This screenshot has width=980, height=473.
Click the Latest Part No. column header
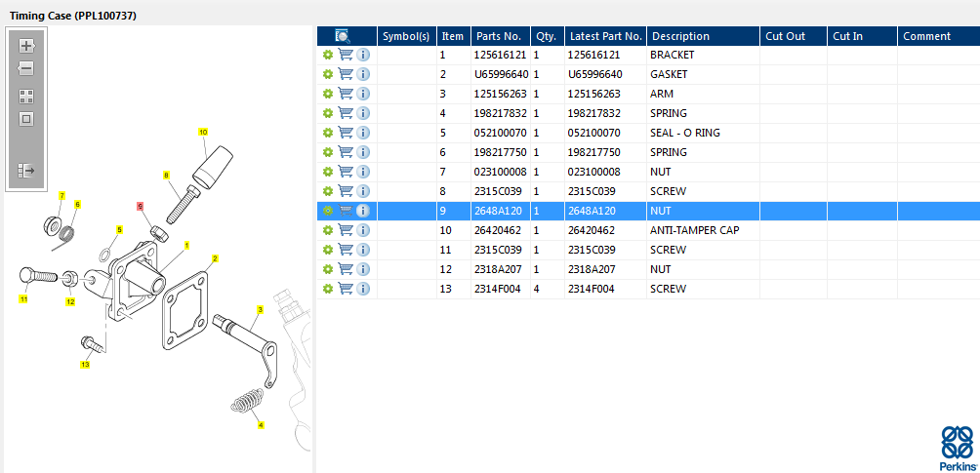click(605, 36)
